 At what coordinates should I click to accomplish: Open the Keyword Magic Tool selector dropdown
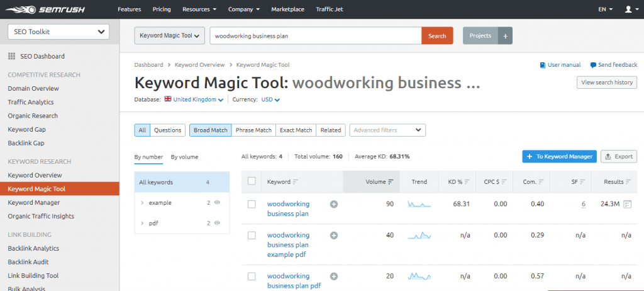170,36
